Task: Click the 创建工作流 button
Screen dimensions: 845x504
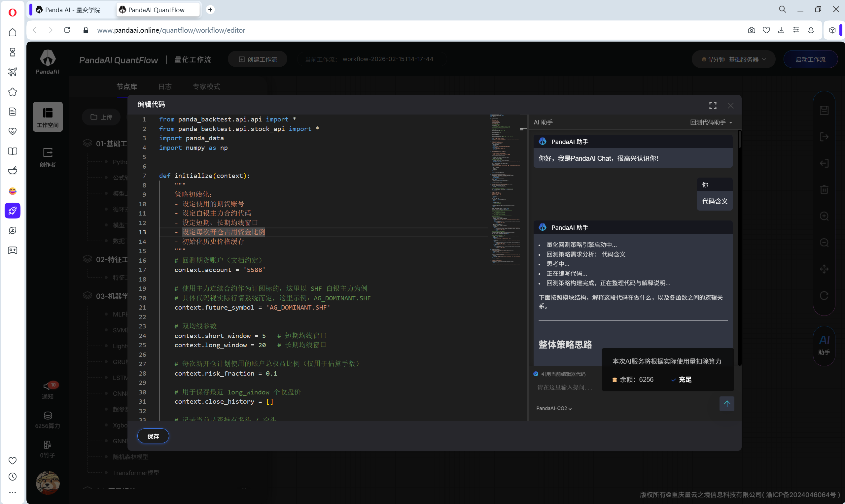Action: pos(258,59)
